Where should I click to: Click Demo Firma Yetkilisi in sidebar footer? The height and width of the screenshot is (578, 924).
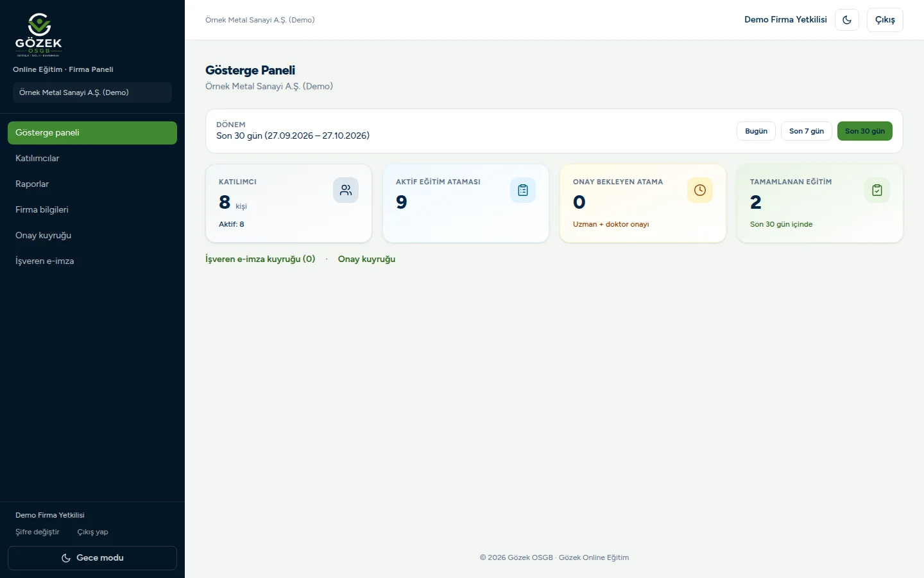[x=50, y=515]
